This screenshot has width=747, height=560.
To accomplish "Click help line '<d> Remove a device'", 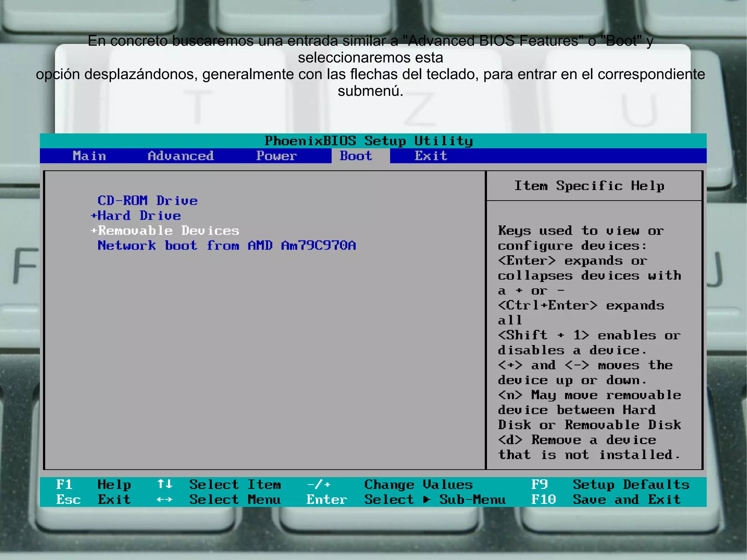I will pos(577,440).
